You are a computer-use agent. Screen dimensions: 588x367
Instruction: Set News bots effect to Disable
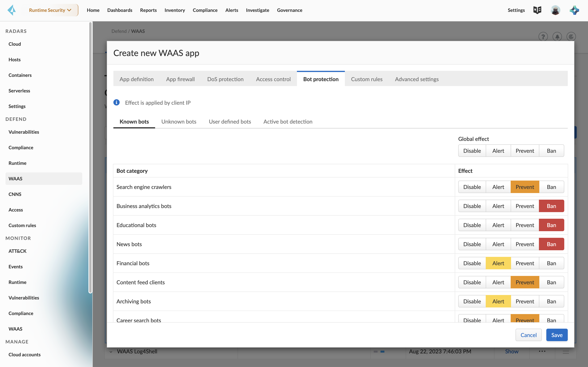click(472, 244)
